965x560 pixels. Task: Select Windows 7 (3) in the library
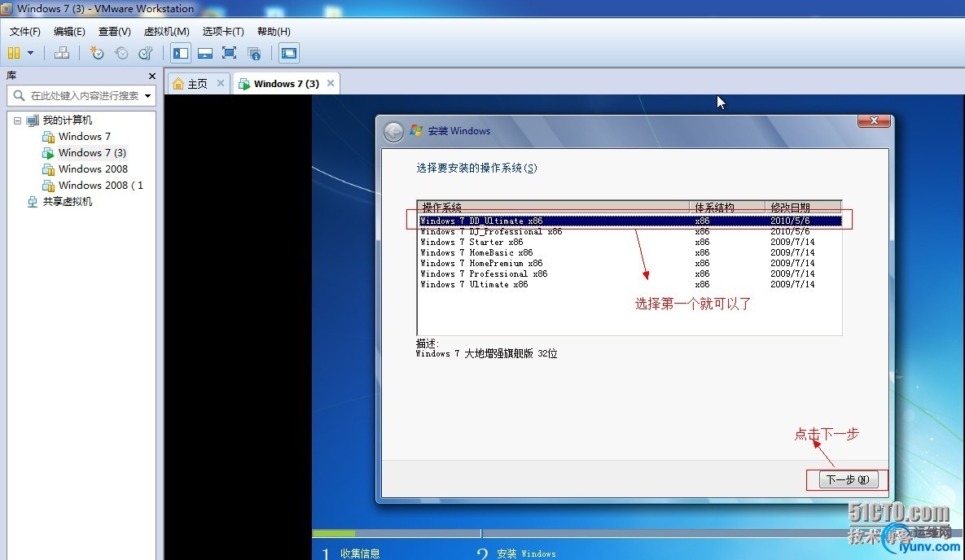point(92,152)
